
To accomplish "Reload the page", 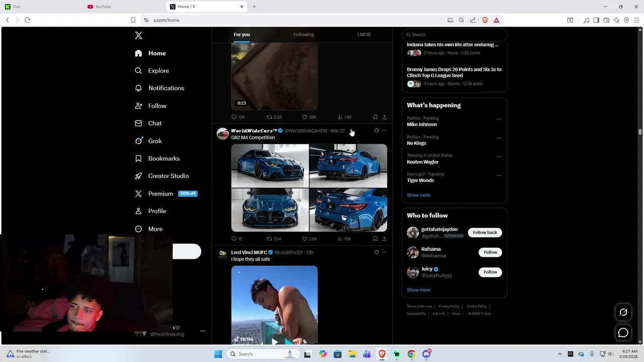I will click(27, 20).
